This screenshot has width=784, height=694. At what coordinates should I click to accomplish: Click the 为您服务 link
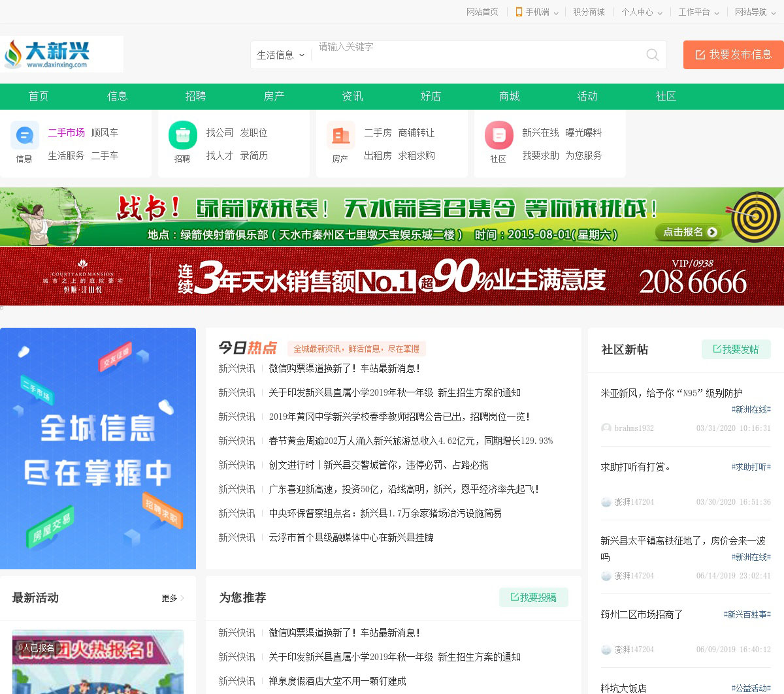[x=583, y=155]
